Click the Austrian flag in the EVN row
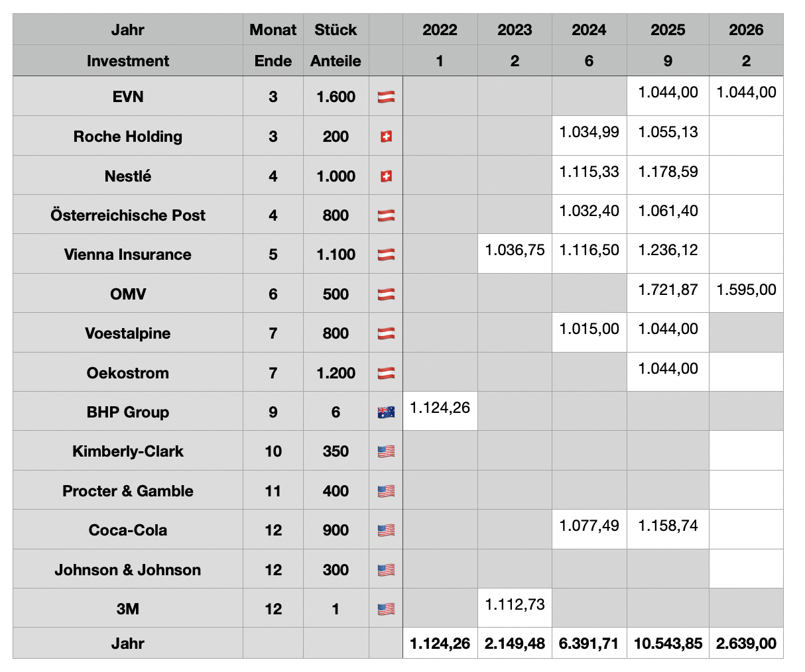The image size is (805, 672). 386,97
